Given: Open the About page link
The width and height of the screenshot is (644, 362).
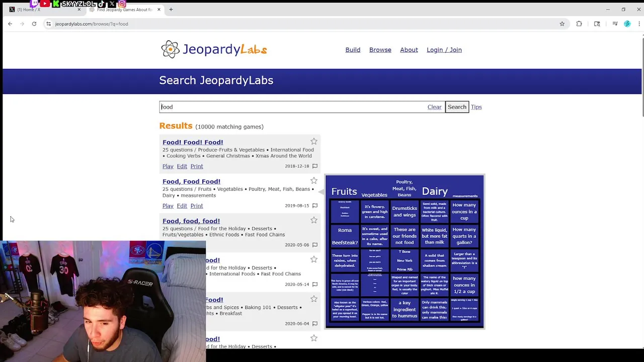Looking at the screenshot, I should pos(409,50).
